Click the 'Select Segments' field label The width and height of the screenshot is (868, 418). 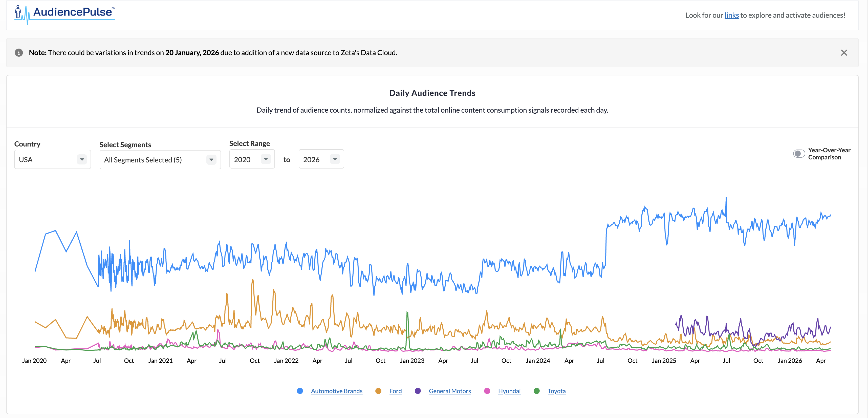point(125,145)
